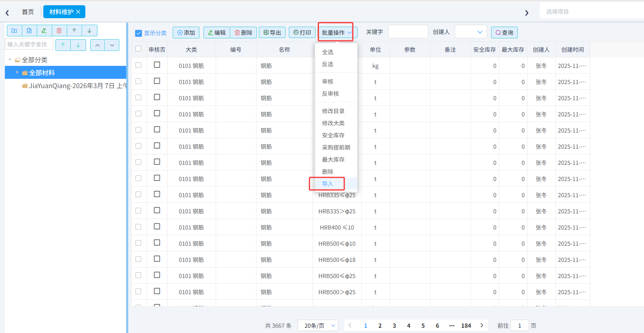The height and width of the screenshot is (333, 644).
Task: Open the 20条/页 page size dropdown
Action: (318, 325)
